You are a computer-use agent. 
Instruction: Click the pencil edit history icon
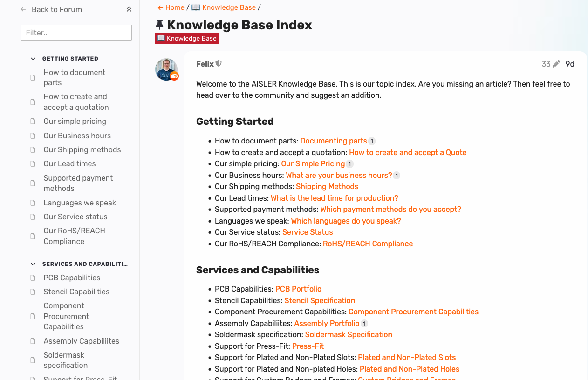tap(556, 64)
